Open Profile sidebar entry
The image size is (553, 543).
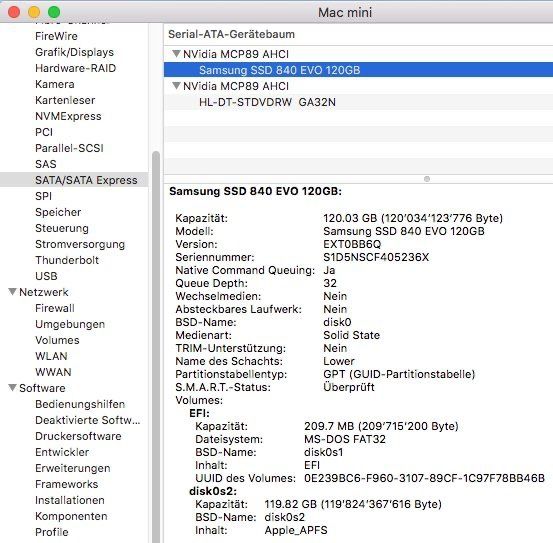[51, 532]
